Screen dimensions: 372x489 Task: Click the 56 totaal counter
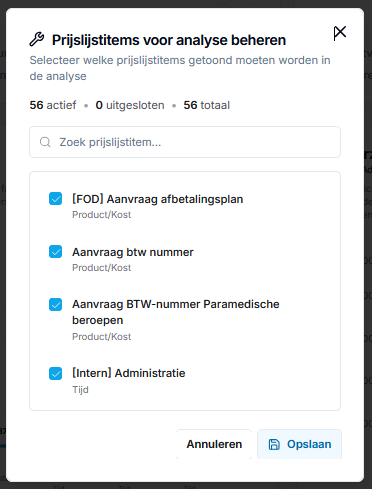click(207, 105)
